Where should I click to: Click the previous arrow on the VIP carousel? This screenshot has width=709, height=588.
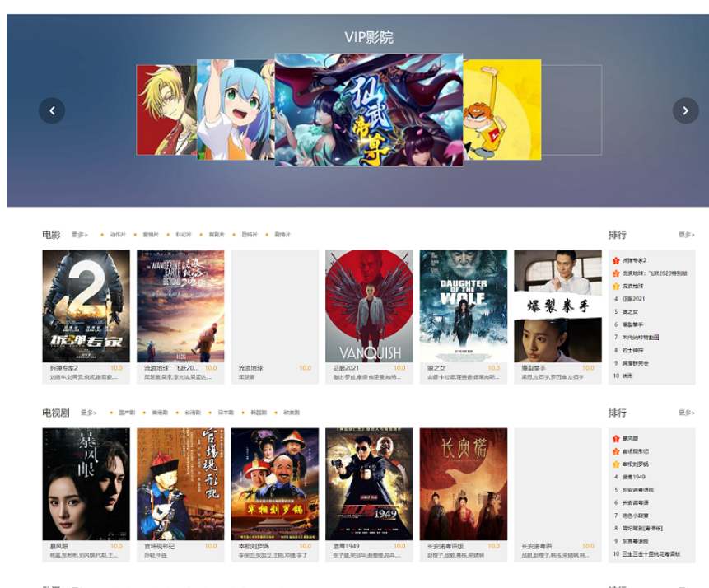(52, 110)
